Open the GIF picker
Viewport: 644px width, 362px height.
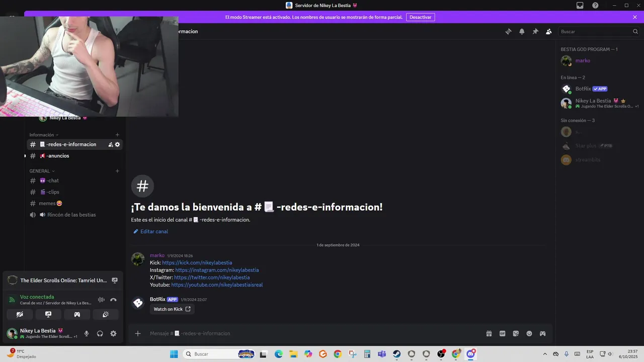[502, 333]
